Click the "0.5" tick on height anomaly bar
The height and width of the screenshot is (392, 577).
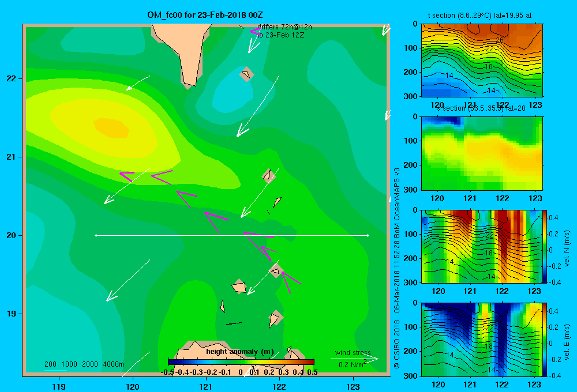(x=312, y=372)
